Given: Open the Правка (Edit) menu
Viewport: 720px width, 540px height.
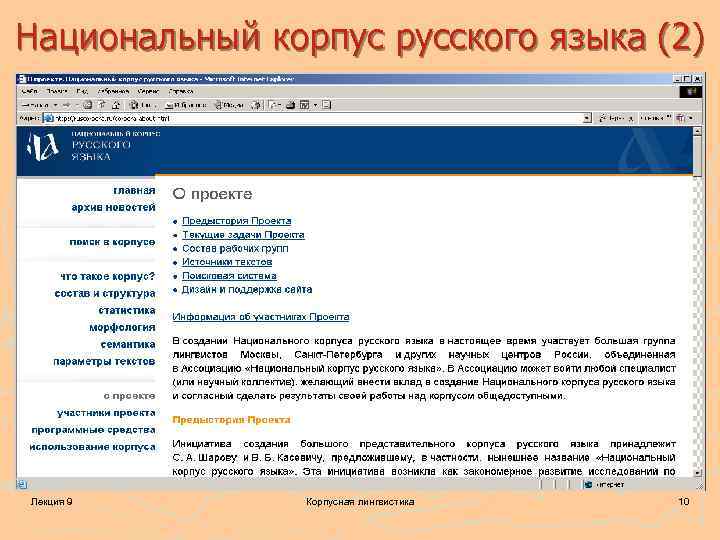Looking at the screenshot, I should [57, 91].
